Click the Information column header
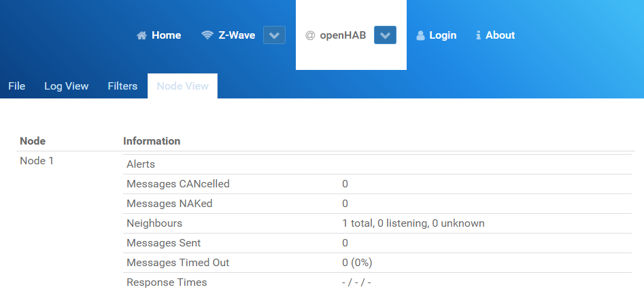This screenshot has height=296, width=644. point(152,141)
